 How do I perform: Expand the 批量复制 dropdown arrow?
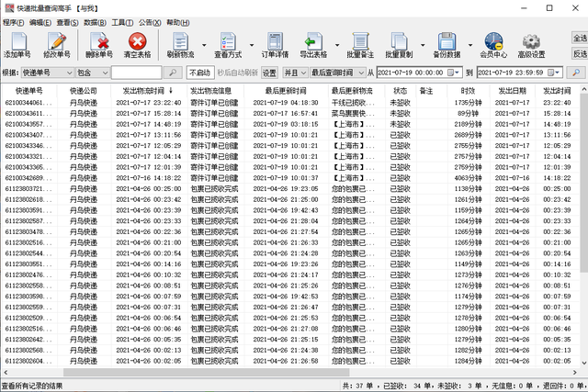pyautogui.click(x=423, y=45)
